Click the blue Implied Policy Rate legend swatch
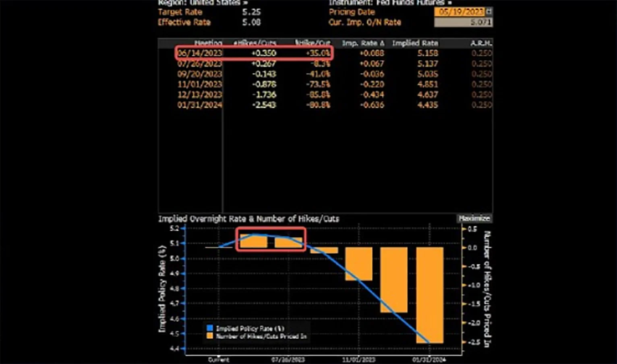Viewport: 617px width, 364px height. pos(209,328)
